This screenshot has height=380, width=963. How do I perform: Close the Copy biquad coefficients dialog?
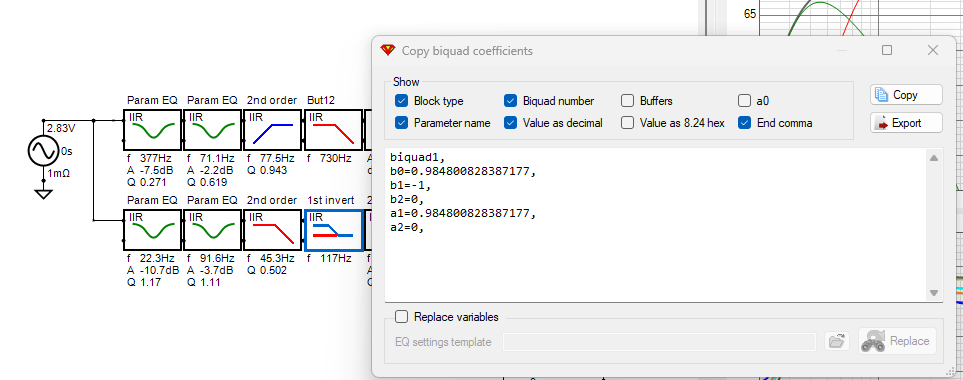(x=932, y=50)
